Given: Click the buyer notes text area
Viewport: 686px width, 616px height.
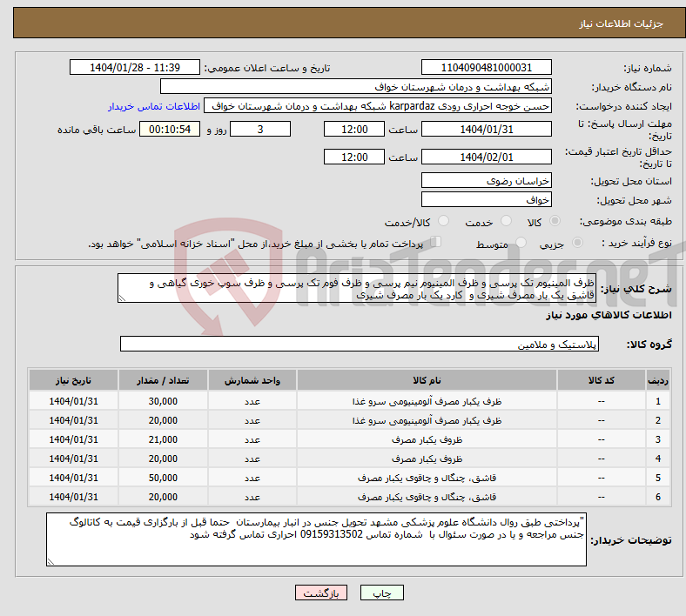Looking at the screenshot, I should [316, 539].
